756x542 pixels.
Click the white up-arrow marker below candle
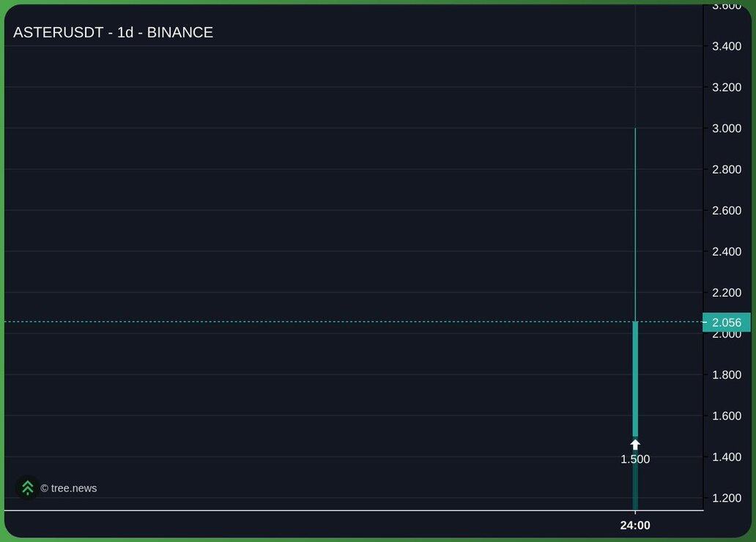pyautogui.click(x=635, y=445)
